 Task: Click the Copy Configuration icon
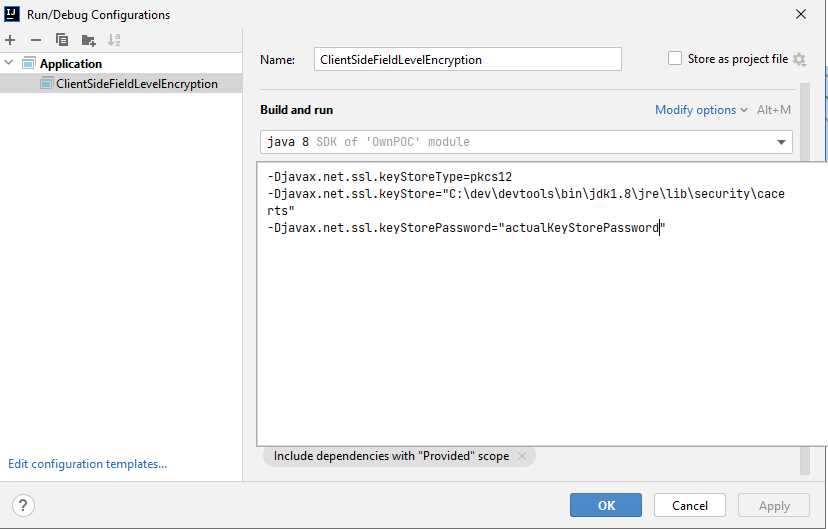(x=62, y=40)
